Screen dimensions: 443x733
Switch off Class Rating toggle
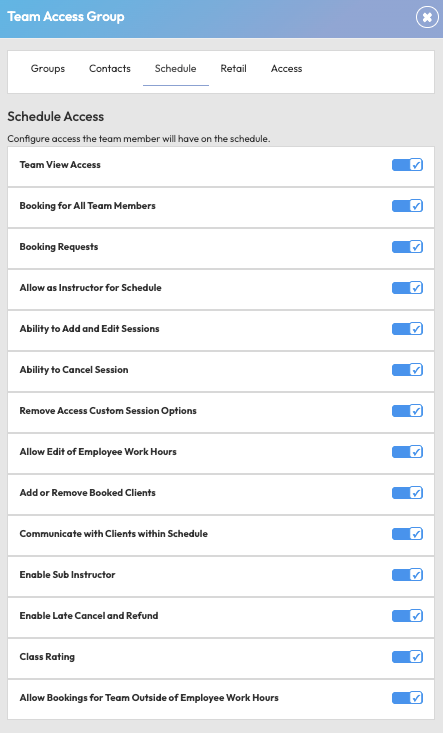pos(407,657)
